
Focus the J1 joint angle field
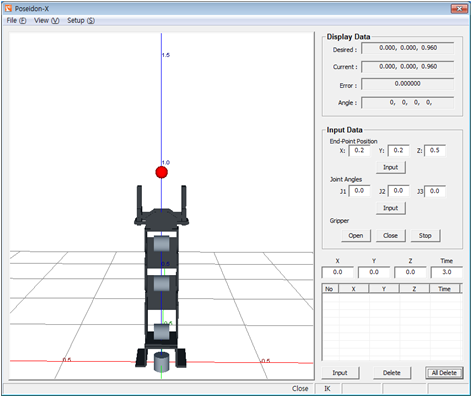pyautogui.click(x=359, y=191)
